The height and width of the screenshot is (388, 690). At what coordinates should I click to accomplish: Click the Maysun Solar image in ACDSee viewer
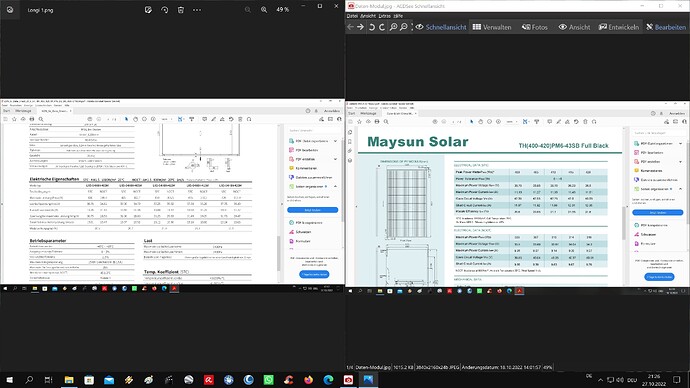(x=518, y=197)
